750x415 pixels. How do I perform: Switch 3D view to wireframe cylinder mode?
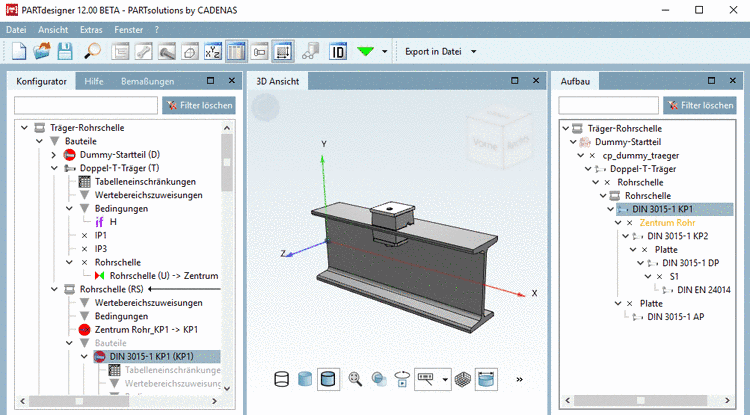pyautogui.click(x=282, y=379)
